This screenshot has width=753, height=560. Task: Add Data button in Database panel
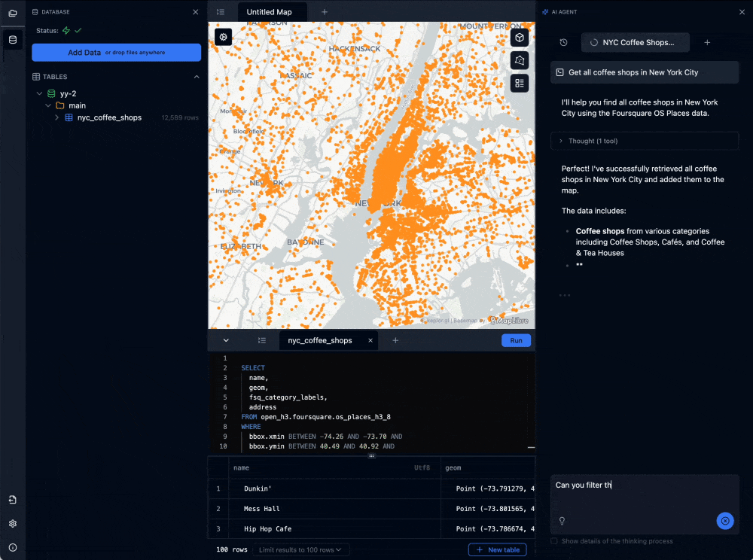click(x=116, y=52)
